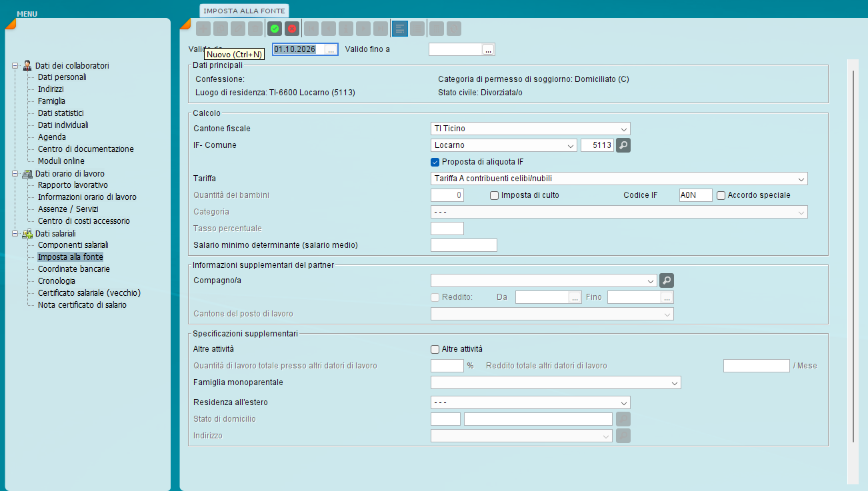
Task: Click the Codice IF field
Action: 695,195
